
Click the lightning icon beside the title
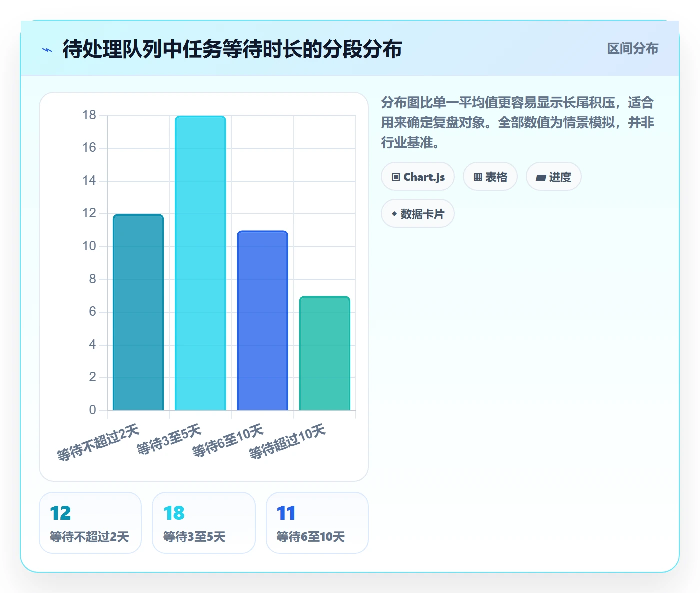[x=47, y=50]
